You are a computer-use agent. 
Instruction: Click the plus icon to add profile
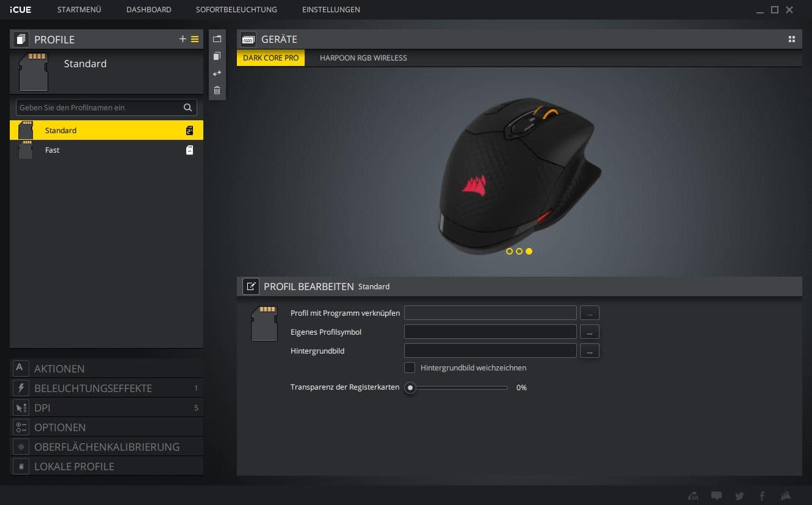click(x=182, y=39)
